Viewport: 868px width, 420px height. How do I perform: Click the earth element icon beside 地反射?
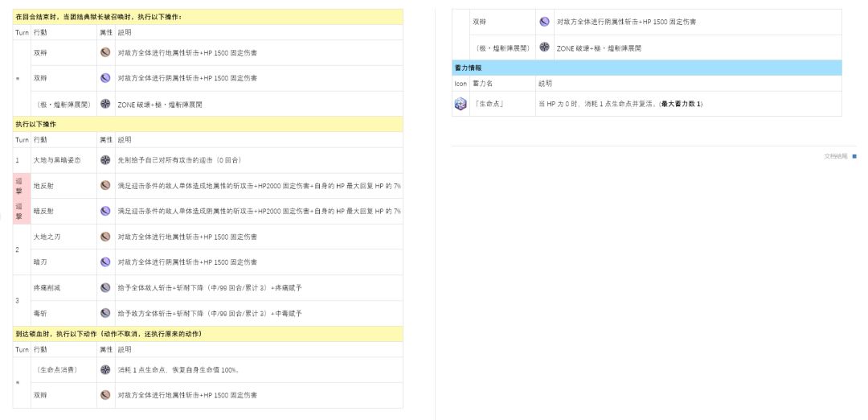pos(105,185)
